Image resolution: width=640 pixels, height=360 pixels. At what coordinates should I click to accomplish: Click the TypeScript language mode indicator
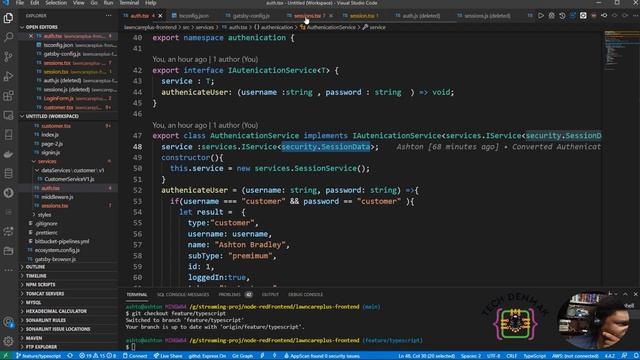point(534,356)
